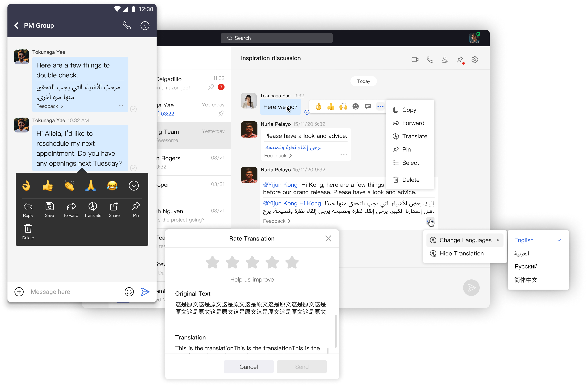Choose Forward from context menu
The width and height of the screenshot is (588, 385).
tap(413, 123)
